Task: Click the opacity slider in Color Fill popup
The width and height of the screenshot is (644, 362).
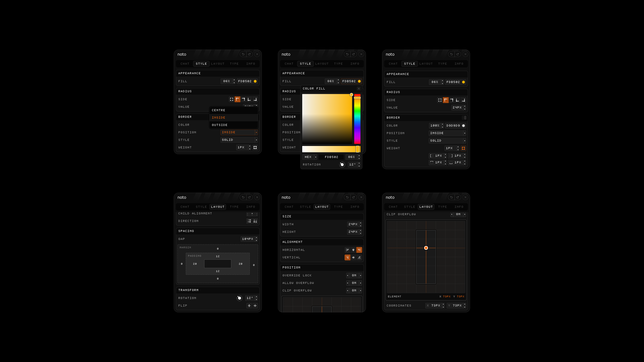Action: pos(331,149)
